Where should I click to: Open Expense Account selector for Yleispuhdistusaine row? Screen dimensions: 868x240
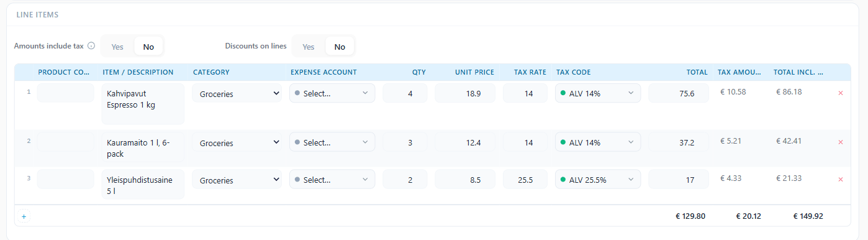(332, 180)
